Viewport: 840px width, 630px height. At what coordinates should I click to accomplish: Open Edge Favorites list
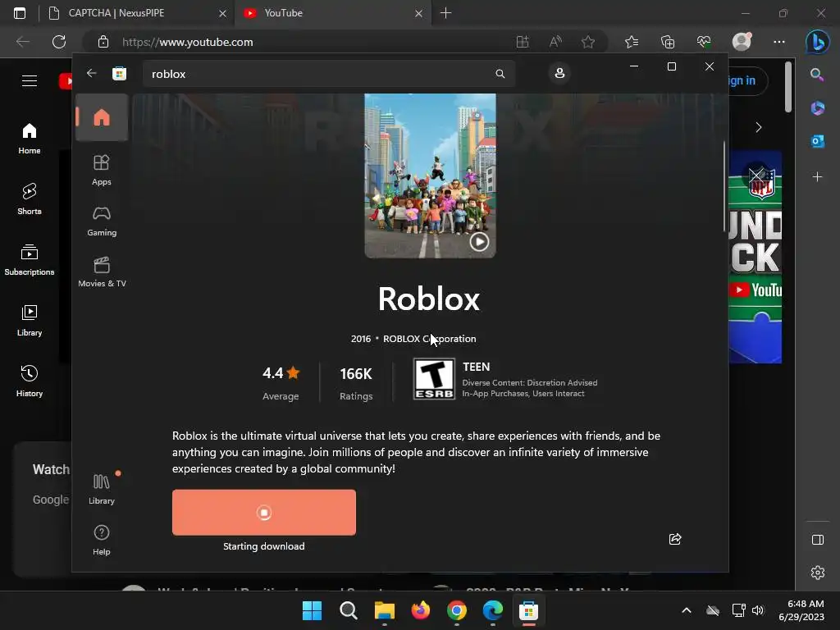pos(632,42)
